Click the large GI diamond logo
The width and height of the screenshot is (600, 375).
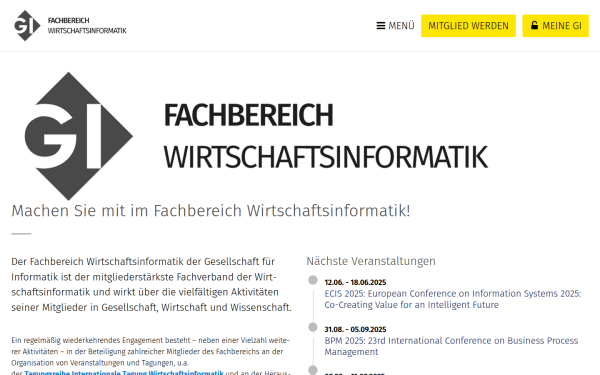click(79, 136)
